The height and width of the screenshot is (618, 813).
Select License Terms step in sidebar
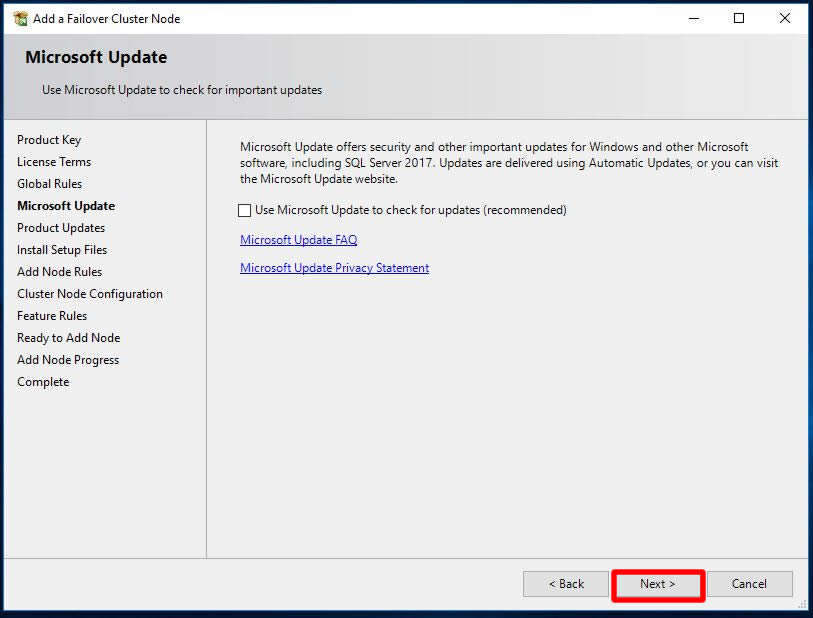point(54,162)
